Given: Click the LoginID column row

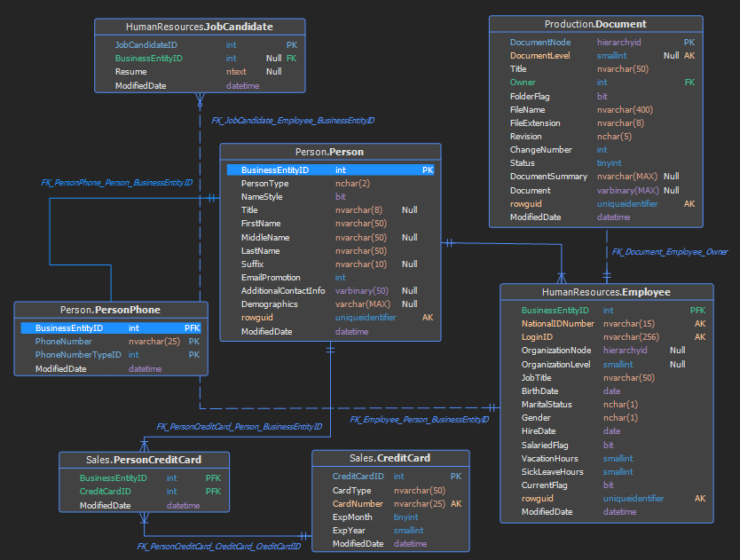Looking at the screenshot, I should [607, 336].
